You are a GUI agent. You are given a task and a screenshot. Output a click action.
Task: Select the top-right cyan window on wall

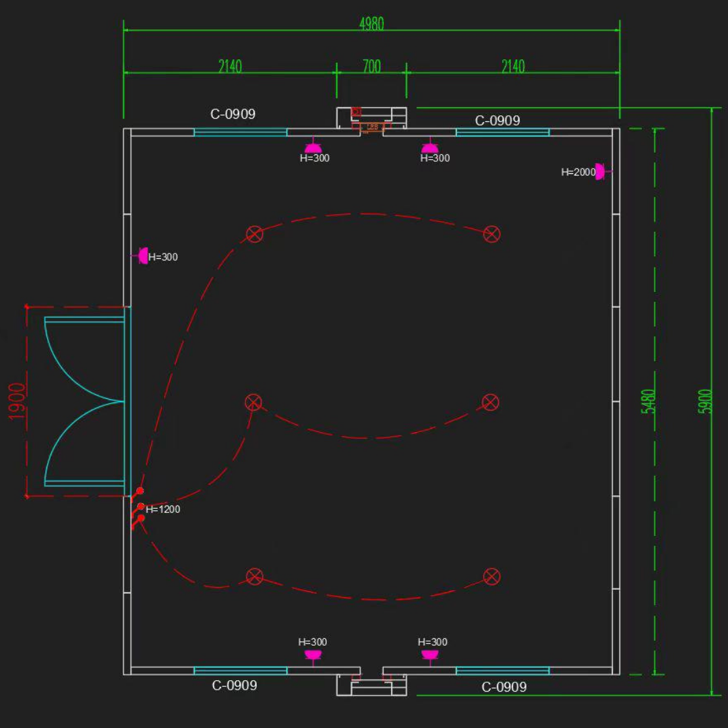point(502,132)
